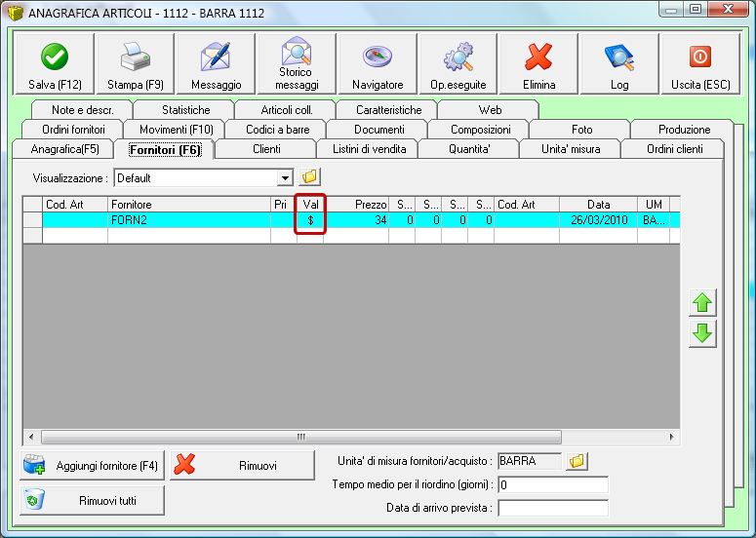Switch to Anagrafica(F5) tab
This screenshot has height=538, width=756.
click(64, 149)
